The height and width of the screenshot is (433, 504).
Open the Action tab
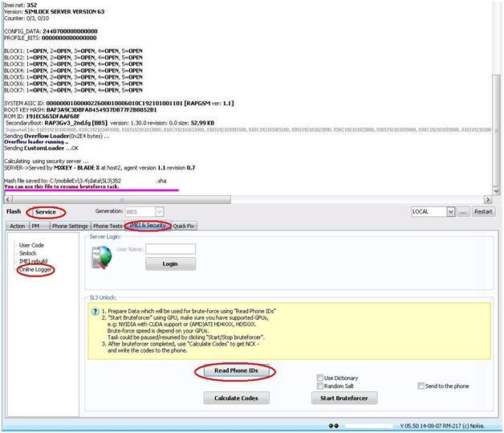[x=18, y=226]
